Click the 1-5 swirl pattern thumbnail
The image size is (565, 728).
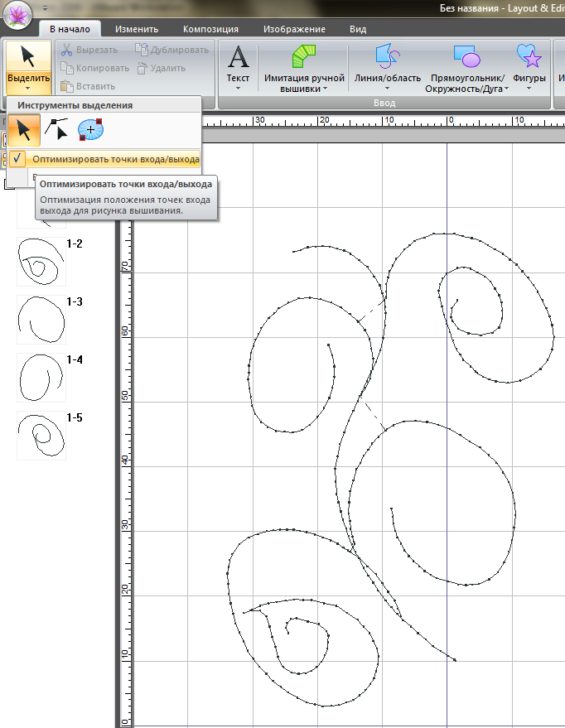click(x=41, y=436)
